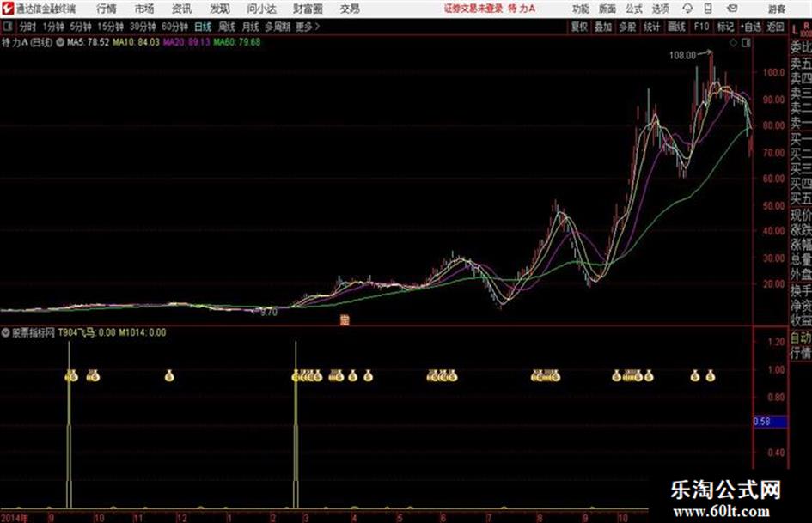Open the 问小达 menu
The width and height of the screenshot is (812, 523).
(x=261, y=9)
